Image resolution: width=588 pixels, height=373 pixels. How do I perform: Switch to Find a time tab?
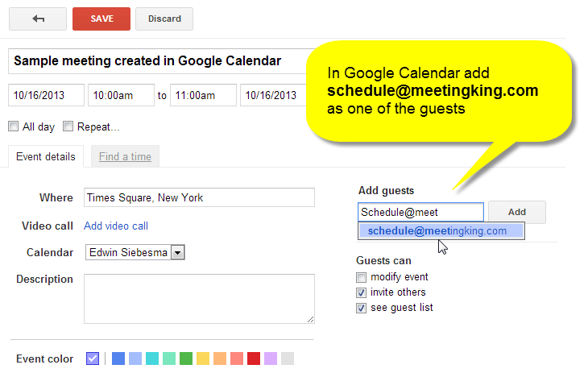(125, 156)
